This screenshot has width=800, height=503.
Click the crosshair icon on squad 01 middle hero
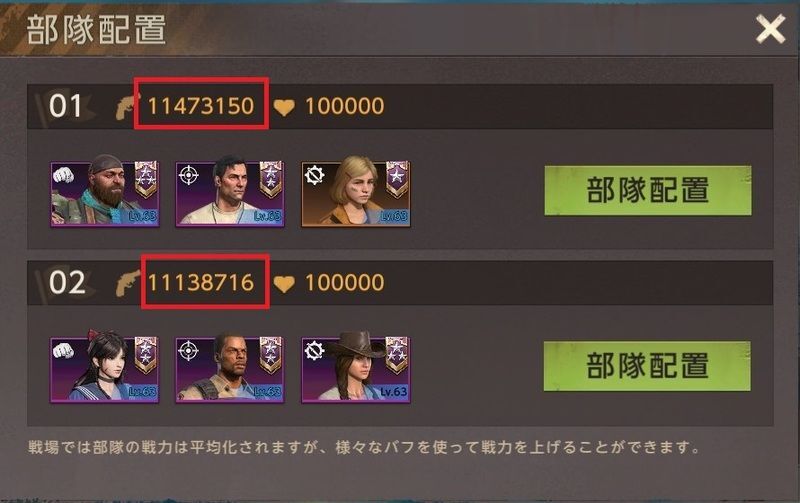pyautogui.click(x=189, y=175)
